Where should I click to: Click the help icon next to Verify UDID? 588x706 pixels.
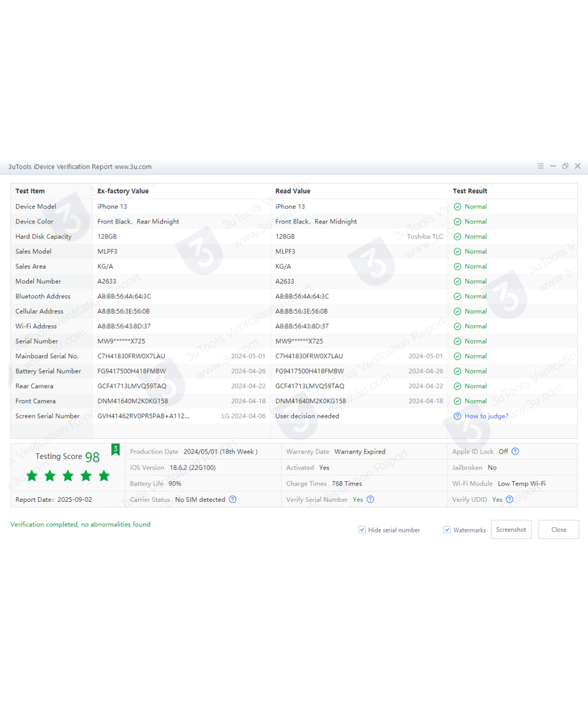pos(510,499)
